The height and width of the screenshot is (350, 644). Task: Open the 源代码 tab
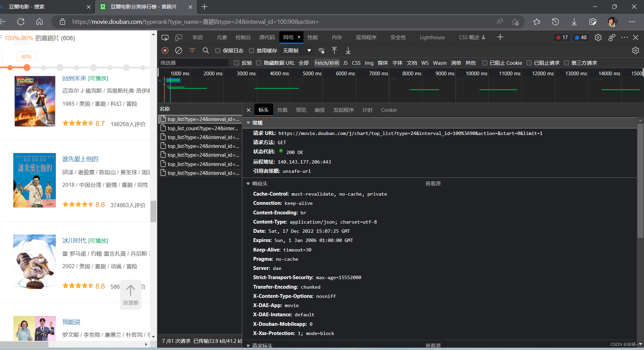tap(267, 37)
